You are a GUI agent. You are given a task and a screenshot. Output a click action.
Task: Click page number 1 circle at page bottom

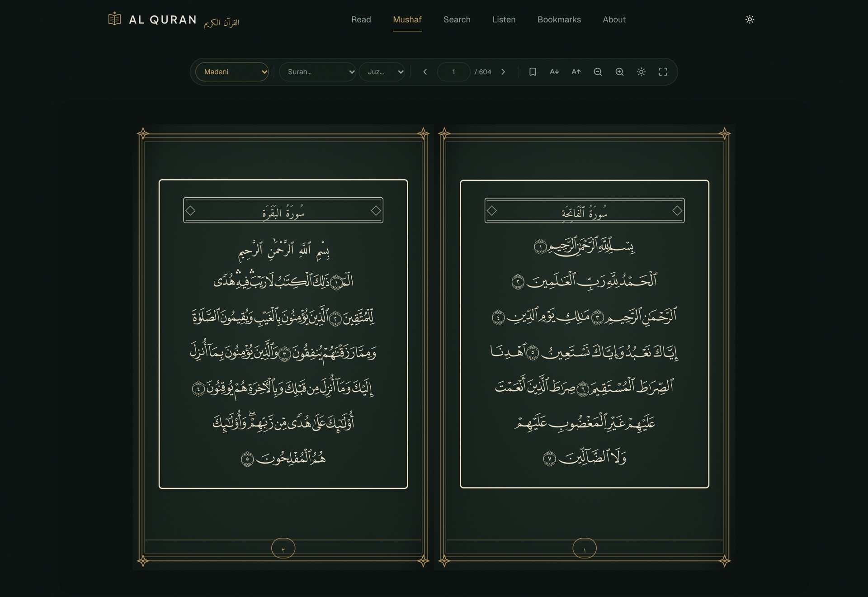point(585,548)
